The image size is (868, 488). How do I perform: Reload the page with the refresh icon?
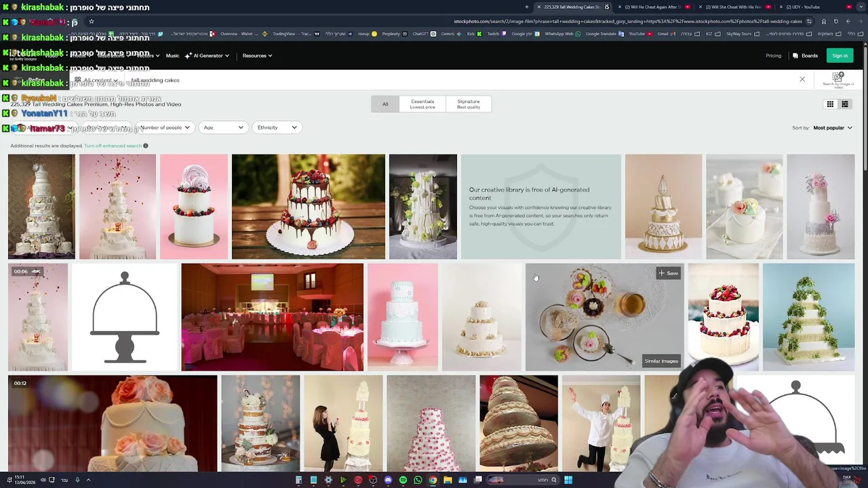pos(836,21)
